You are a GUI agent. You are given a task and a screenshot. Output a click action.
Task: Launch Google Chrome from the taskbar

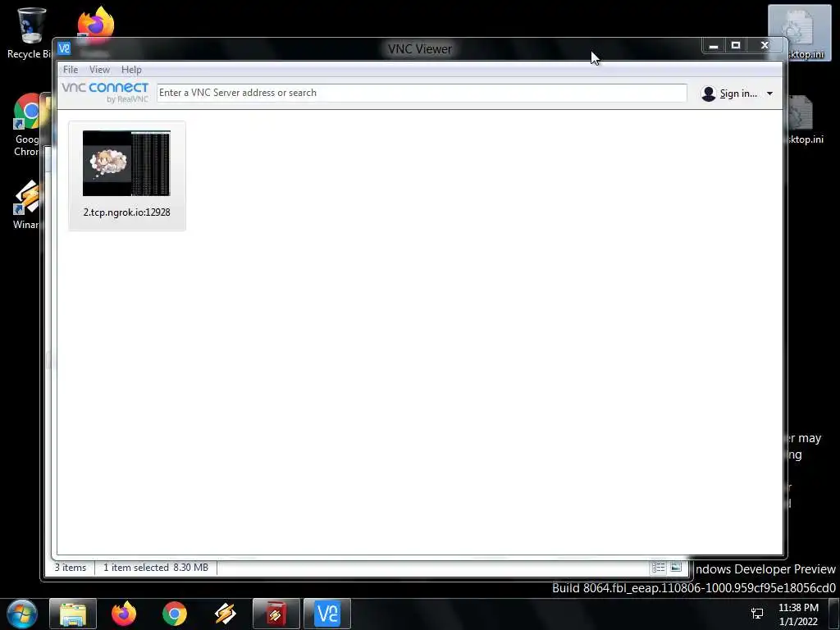175,614
